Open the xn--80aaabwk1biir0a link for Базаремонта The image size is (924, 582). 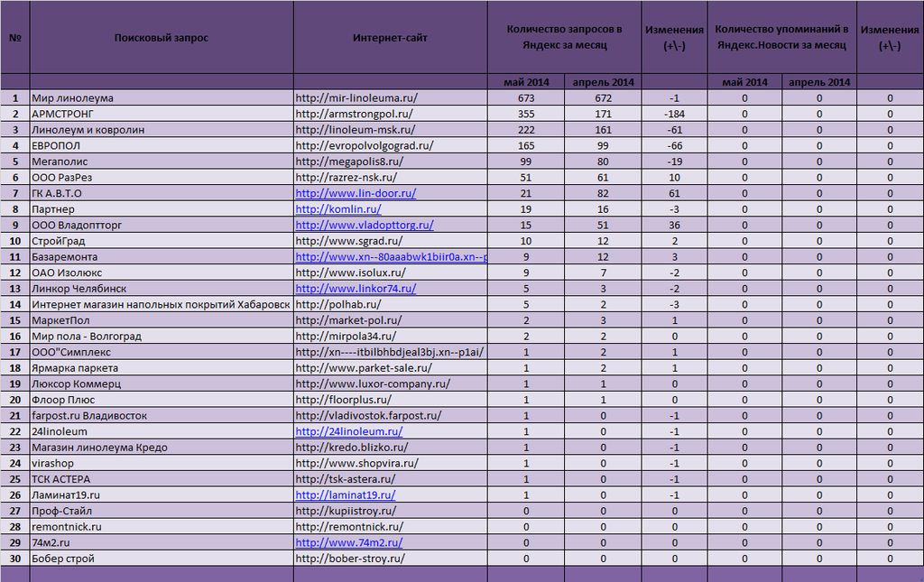click(392, 257)
